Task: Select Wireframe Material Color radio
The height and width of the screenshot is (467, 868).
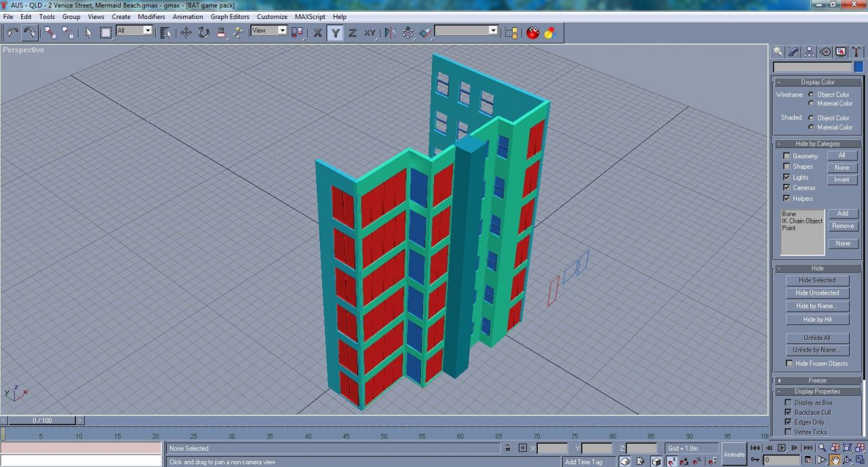Action: point(811,103)
